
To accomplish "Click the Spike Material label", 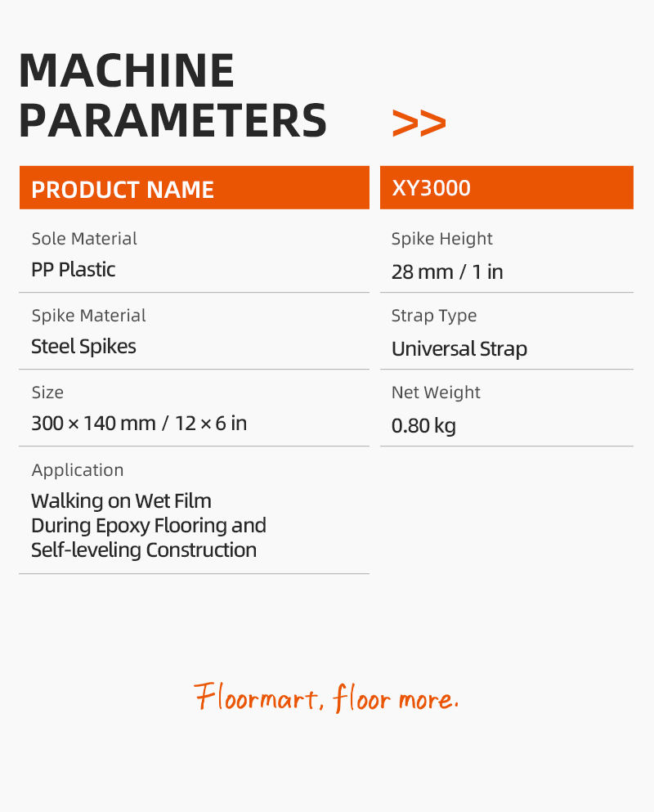I will tap(88, 316).
